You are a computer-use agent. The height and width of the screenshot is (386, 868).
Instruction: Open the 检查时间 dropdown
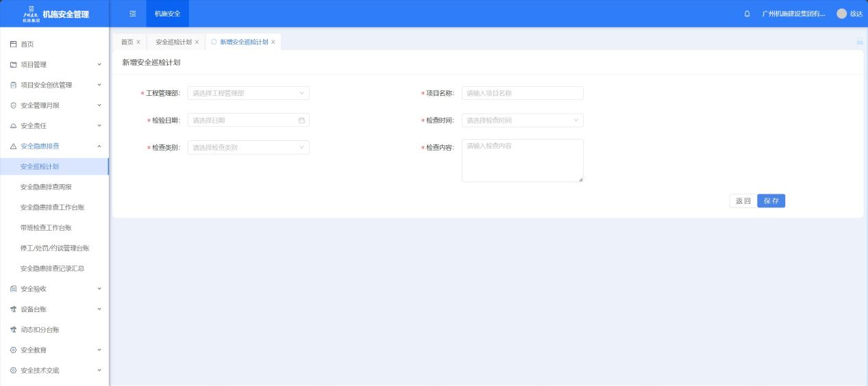click(522, 120)
